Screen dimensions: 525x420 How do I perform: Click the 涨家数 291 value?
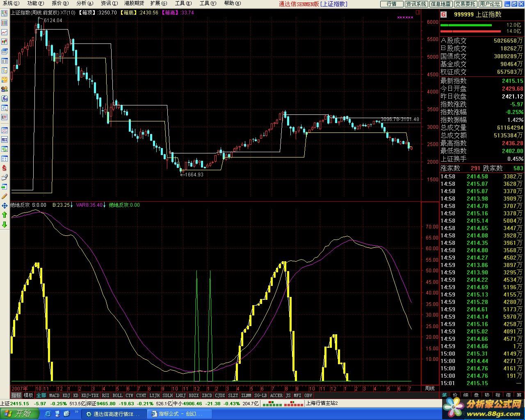475,168
